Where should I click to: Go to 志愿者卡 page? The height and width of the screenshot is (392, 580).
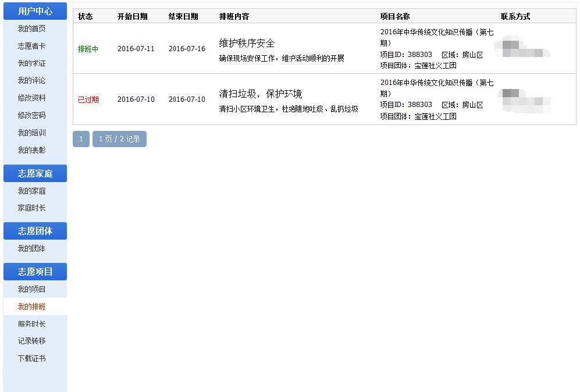[x=31, y=46]
